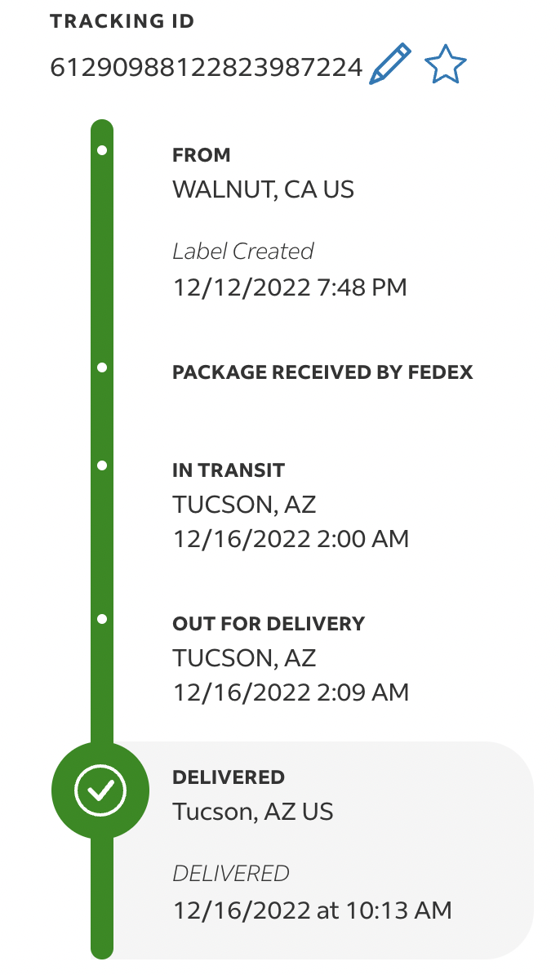The height and width of the screenshot is (975, 560).
Task: Select the timeline dot next to FROM
Action: tap(101, 151)
